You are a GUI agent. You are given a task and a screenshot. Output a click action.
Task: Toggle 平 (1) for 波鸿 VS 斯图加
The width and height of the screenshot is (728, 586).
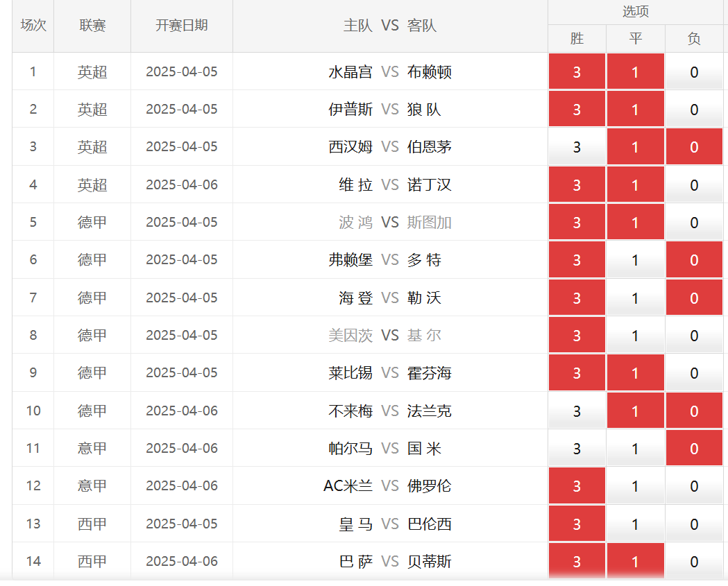click(635, 222)
